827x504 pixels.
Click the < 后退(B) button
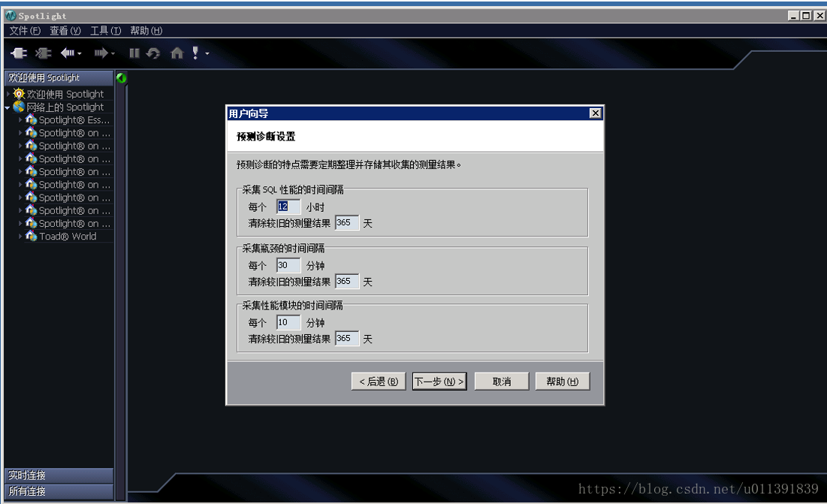(379, 381)
